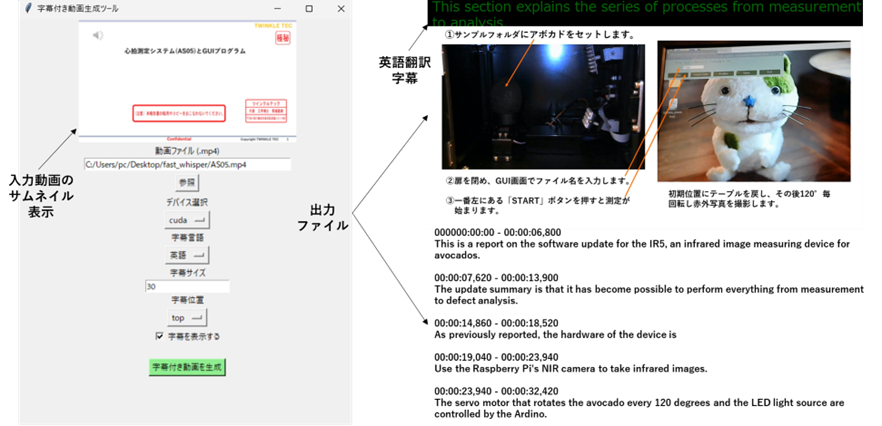This screenshot has width=882, height=426.
Task: Toggle the 字幕を表示する checkbox
Action: 159,336
